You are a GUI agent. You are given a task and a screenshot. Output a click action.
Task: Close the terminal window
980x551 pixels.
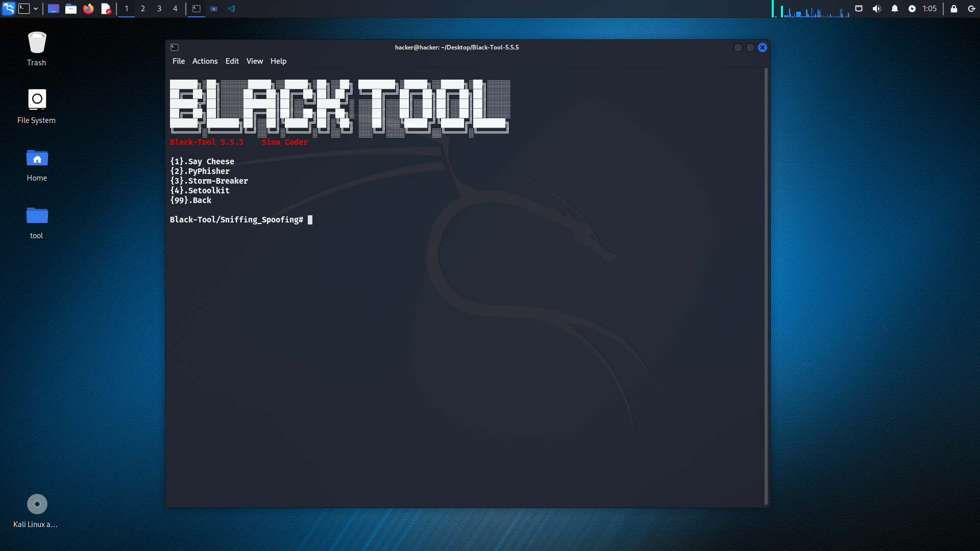[x=763, y=47]
